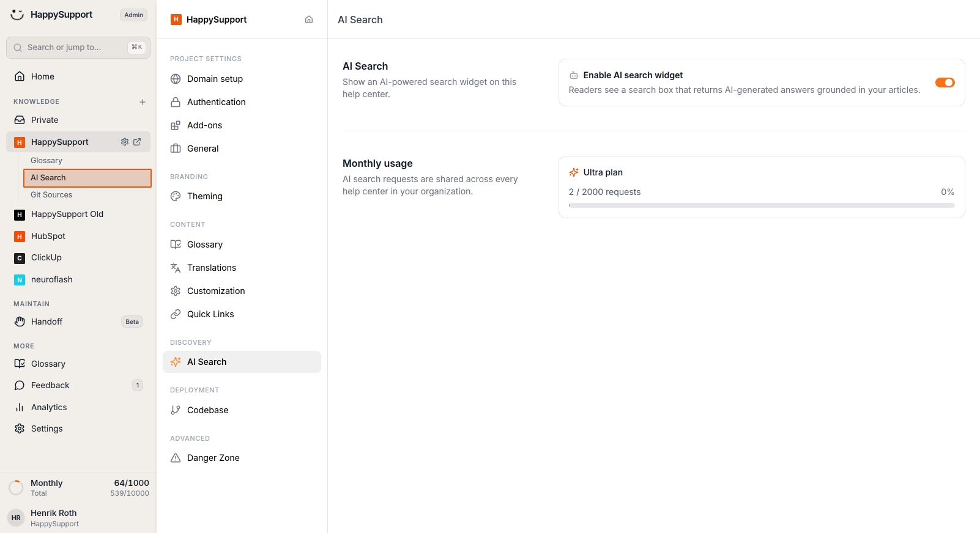The height and width of the screenshot is (533, 980).
Task: Click the Translations language icon
Action: pyautogui.click(x=176, y=268)
